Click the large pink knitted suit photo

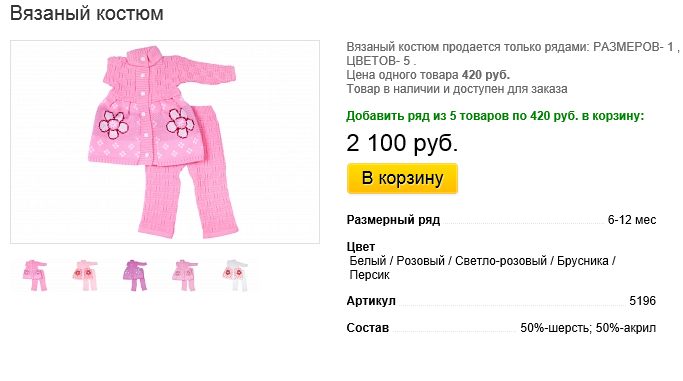165,142
